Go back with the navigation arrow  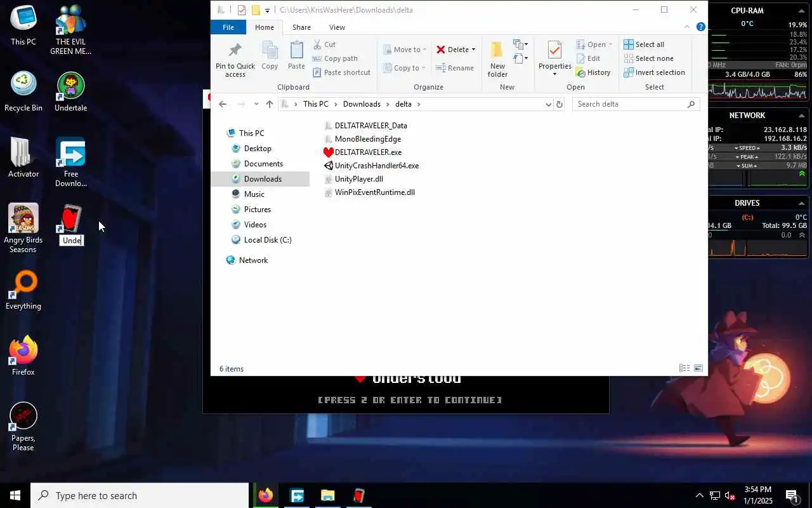223,104
